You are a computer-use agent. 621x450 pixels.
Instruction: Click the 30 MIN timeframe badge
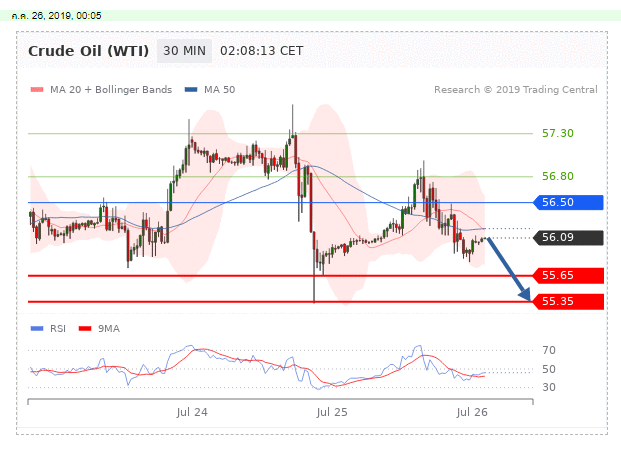(x=184, y=51)
